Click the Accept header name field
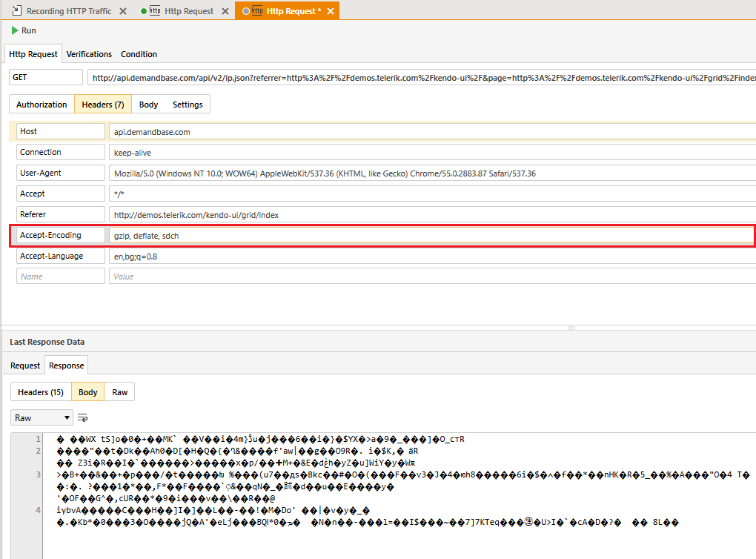756x559 pixels. [x=61, y=193]
